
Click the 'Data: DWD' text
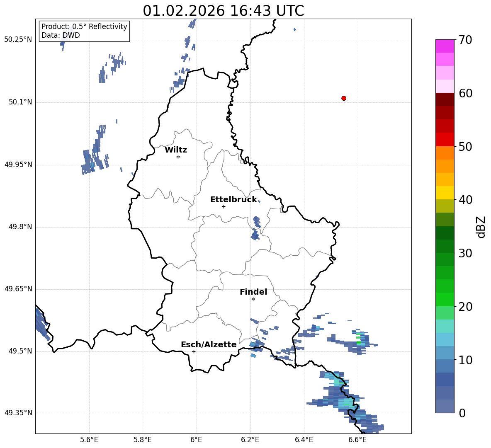click(61, 35)
